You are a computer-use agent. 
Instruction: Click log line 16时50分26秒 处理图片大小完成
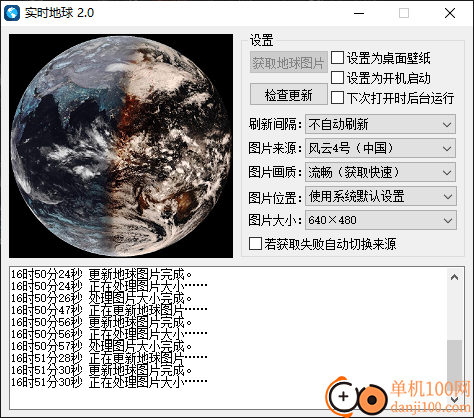coord(101,298)
